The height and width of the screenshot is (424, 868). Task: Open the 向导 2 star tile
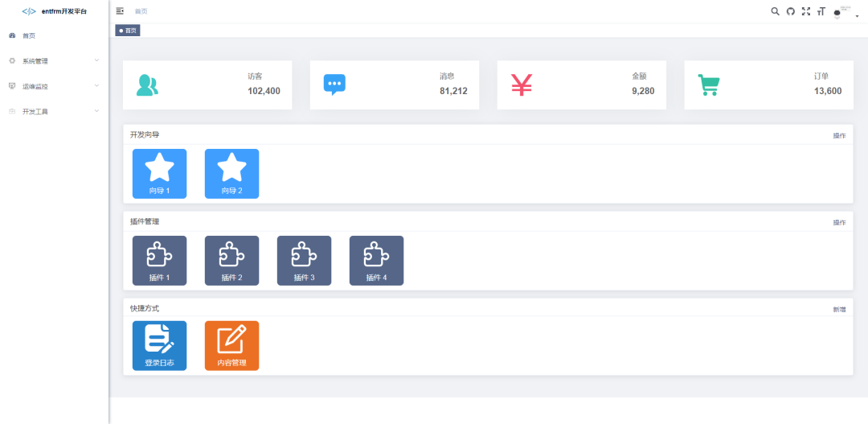[232, 174]
